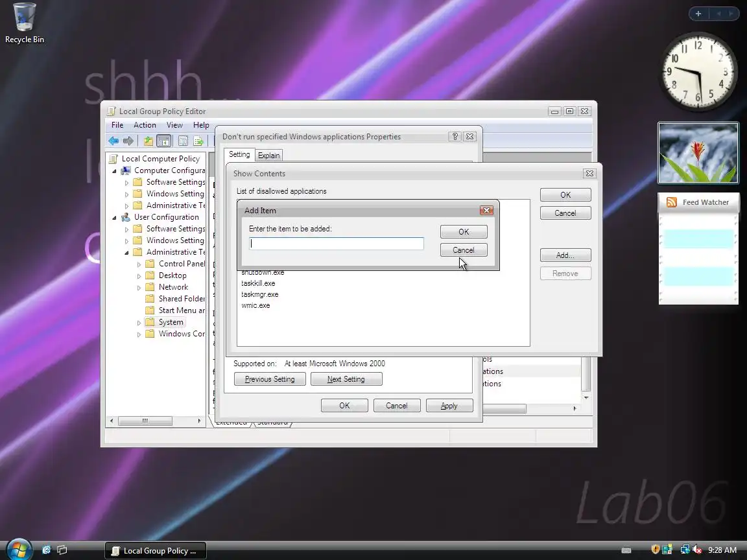Expand the System folder node
Image resolution: width=747 pixels, height=560 pixels.
coord(139,323)
